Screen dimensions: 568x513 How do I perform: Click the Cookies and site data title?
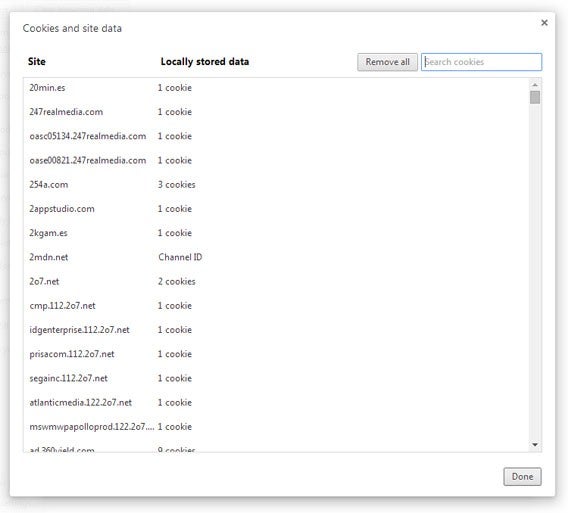tap(72, 28)
